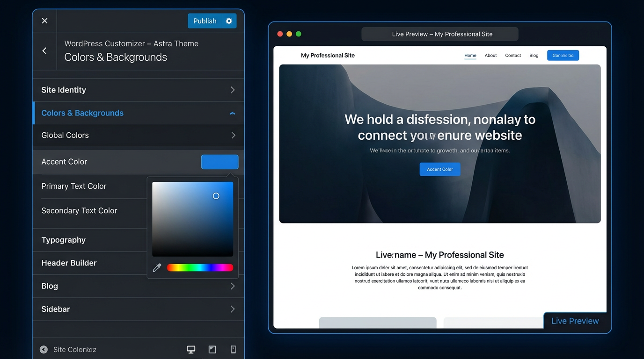644x359 pixels.
Task: Switch to desktop preview mode
Action: coord(191,349)
